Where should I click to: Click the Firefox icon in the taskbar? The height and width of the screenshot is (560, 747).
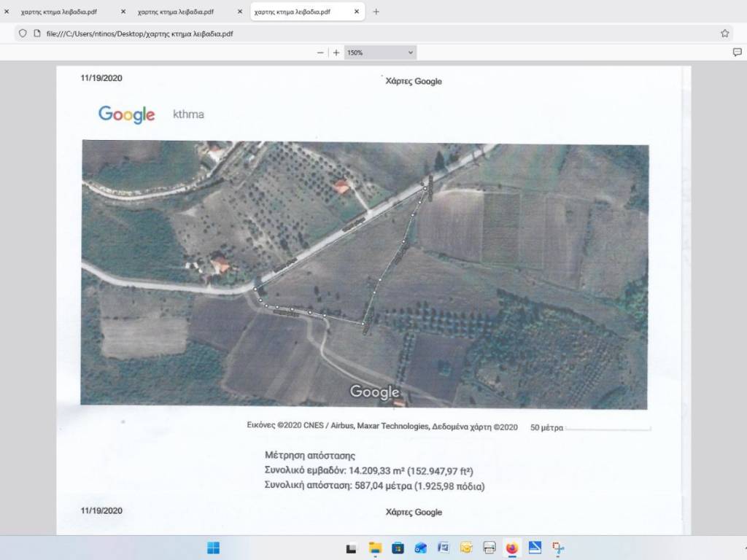coord(511,548)
